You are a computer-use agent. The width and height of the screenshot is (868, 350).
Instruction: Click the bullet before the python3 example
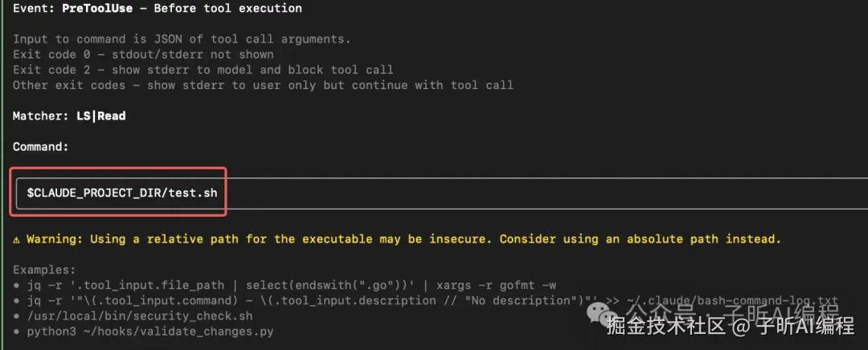pyautogui.click(x=17, y=332)
